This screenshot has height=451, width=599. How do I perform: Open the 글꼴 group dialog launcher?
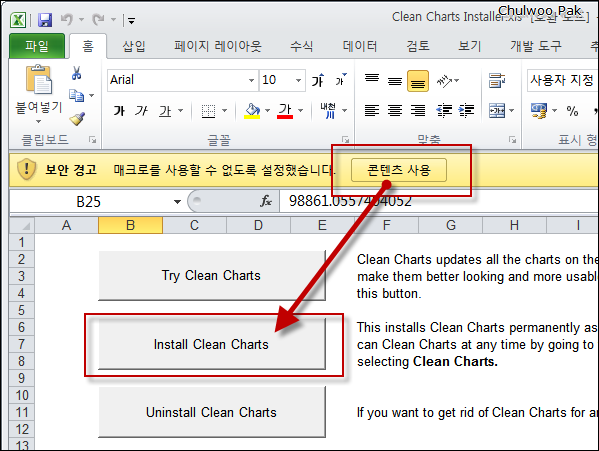coord(345,140)
